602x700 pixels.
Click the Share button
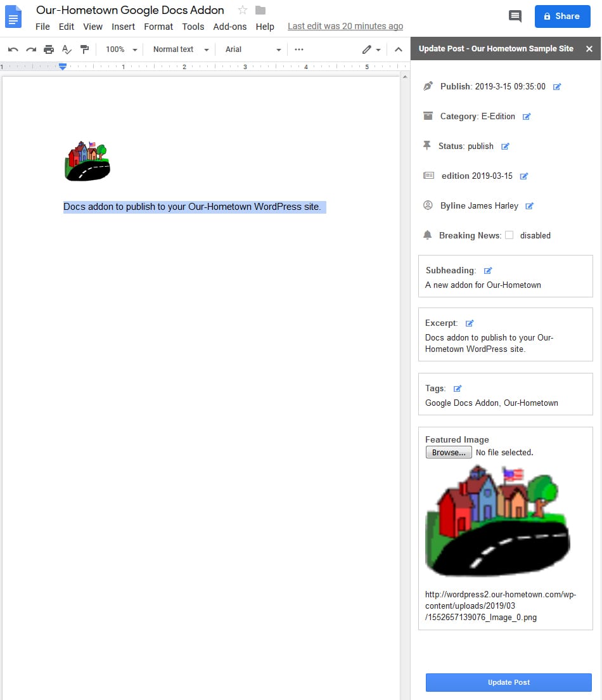pyautogui.click(x=562, y=16)
